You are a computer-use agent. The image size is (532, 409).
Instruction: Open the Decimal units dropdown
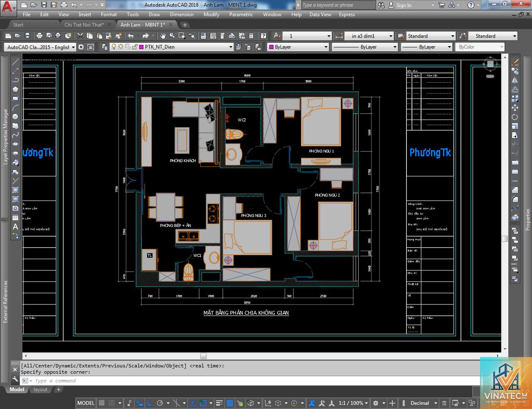436,403
